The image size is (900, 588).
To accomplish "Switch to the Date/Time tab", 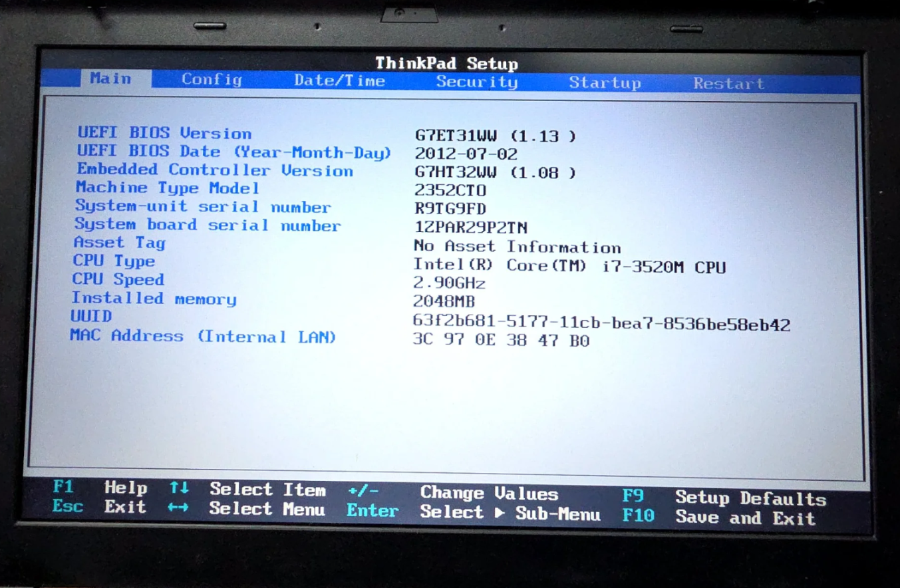I will click(x=339, y=80).
